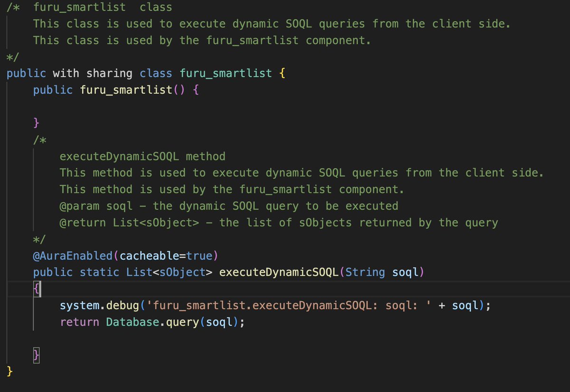Click the comment 'This method is used by the furu_smartlist component.'

(232, 189)
